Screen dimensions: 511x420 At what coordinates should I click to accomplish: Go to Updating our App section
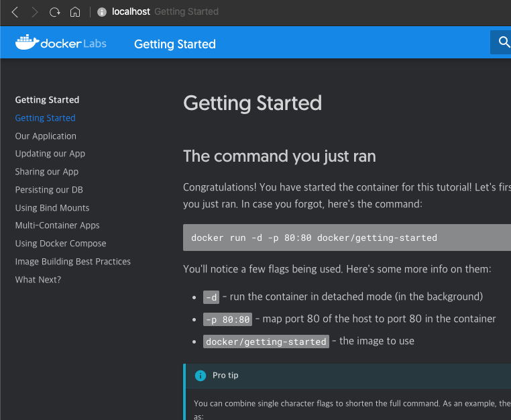pos(50,154)
